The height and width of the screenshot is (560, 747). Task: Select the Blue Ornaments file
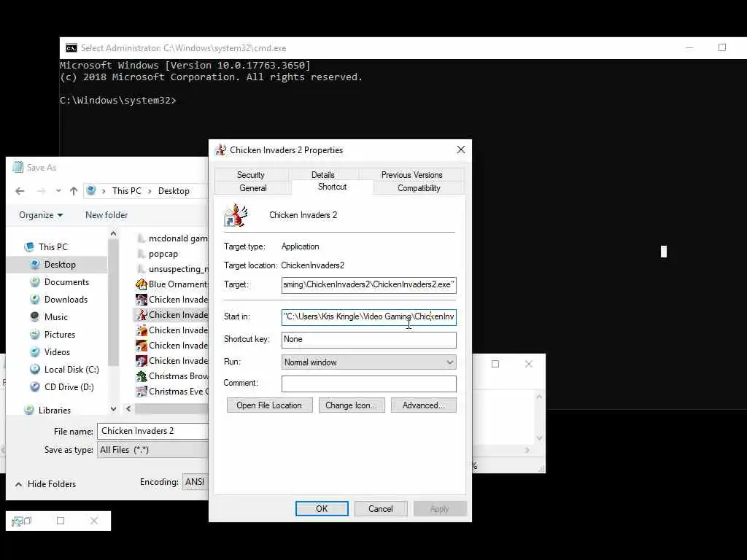point(172,284)
